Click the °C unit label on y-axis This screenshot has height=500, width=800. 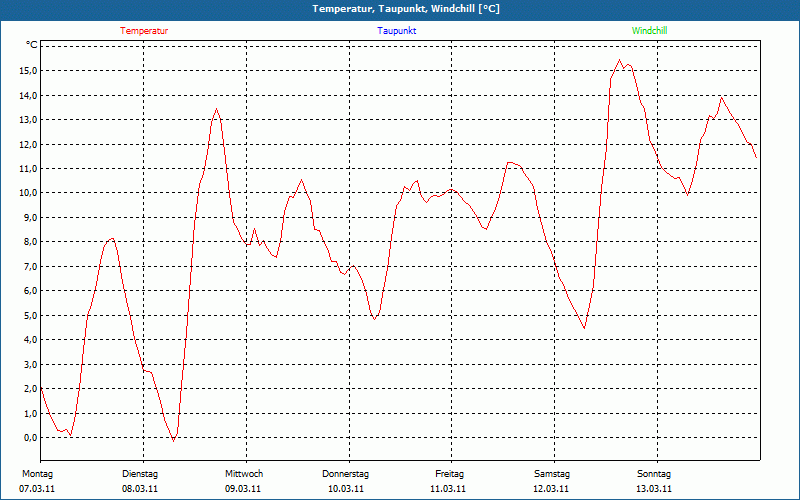pyautogui.click(x=32, y=45)
